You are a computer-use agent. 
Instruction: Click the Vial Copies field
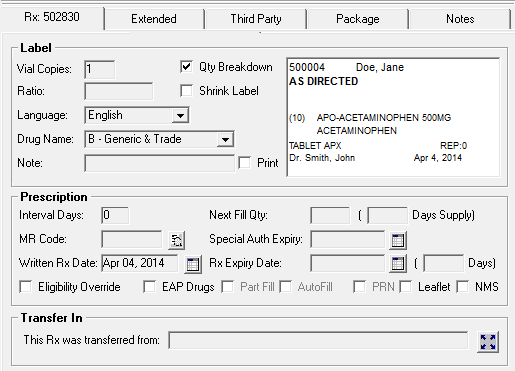pyautogui.click(x=100, y=69)
